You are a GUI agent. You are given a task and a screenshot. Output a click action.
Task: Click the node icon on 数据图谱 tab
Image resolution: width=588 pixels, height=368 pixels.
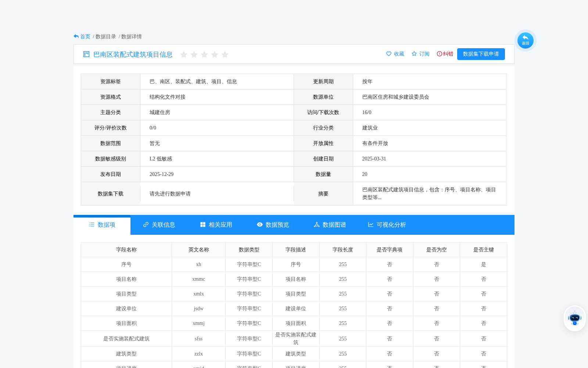(x=317, y=224)
